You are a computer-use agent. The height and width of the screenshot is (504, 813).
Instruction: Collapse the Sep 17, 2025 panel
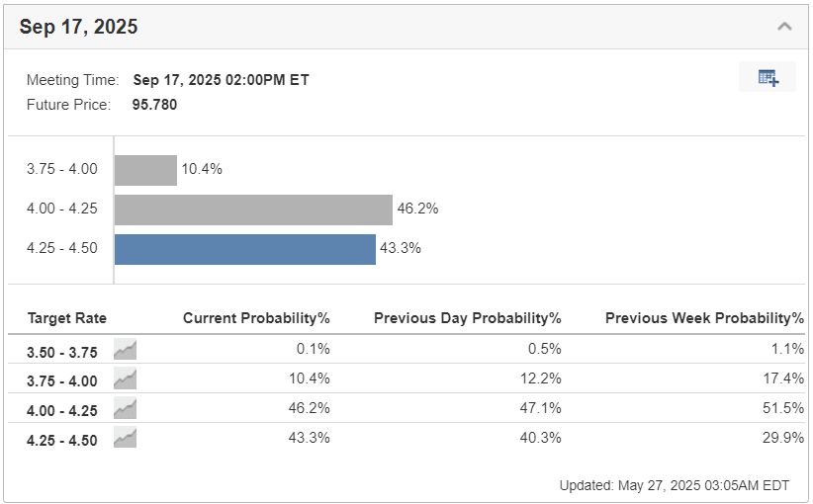[784, 27]
